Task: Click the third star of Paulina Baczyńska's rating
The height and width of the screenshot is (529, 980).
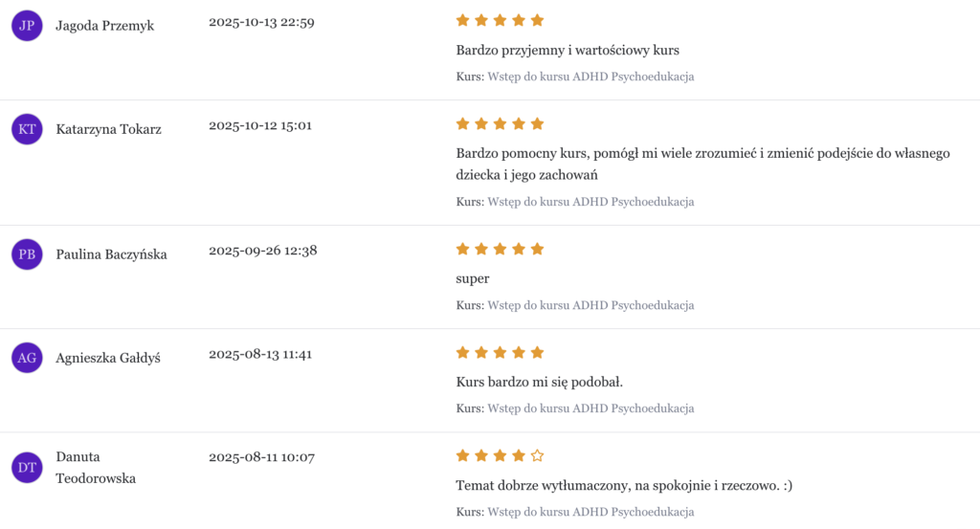Action: pos(500,249)
